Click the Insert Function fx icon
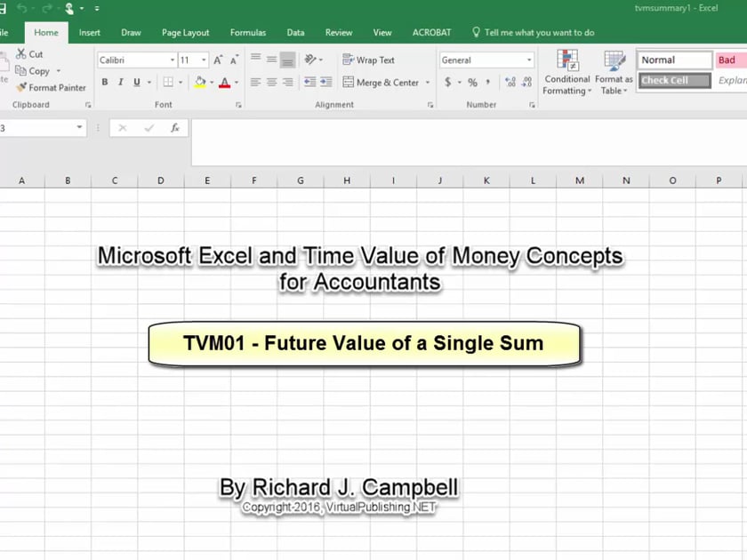The height and width of the screenshot is (560, 747). point(175,128)
